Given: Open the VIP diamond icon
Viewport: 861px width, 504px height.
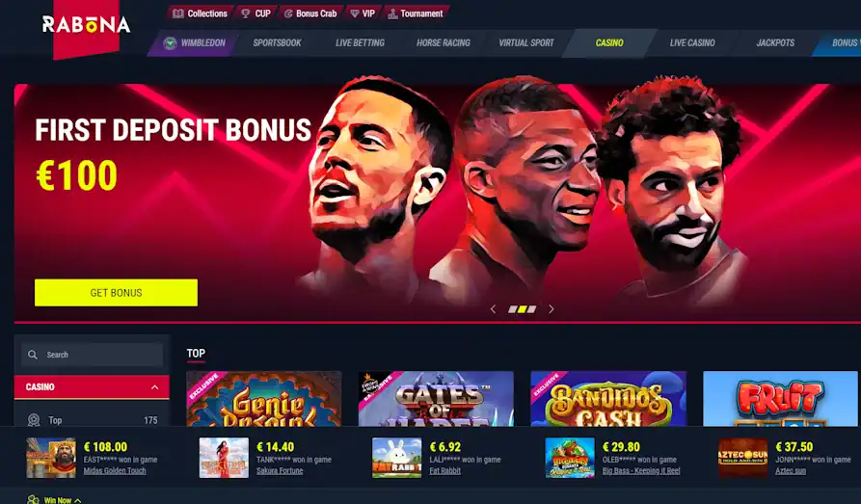Looking at the screenshot, I should tap(354, 13).
